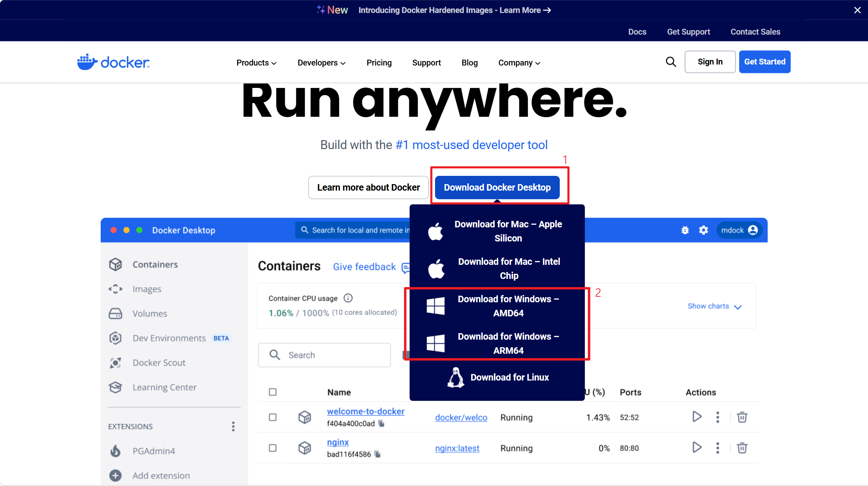Image resolution: width=868 pixels, height=486 pixels.
Task: Click the Docker whale logo
Action: [113, 62]
